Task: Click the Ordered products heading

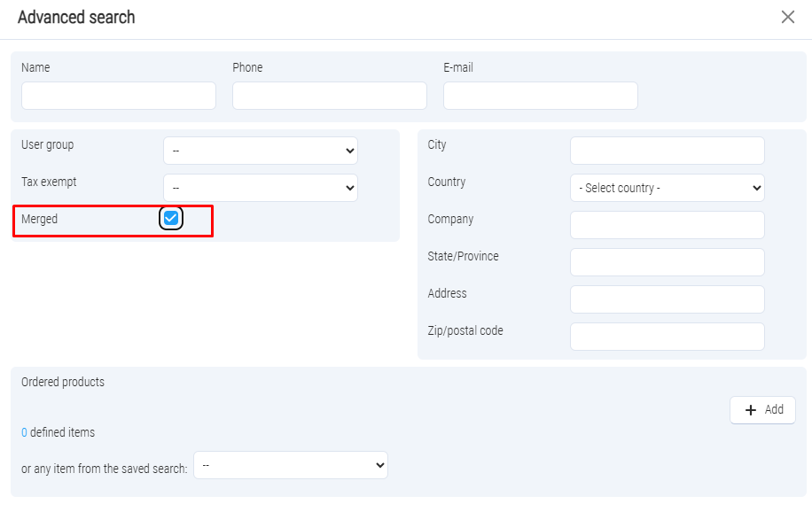Action: pyautogui.click(x=63, y=382)
